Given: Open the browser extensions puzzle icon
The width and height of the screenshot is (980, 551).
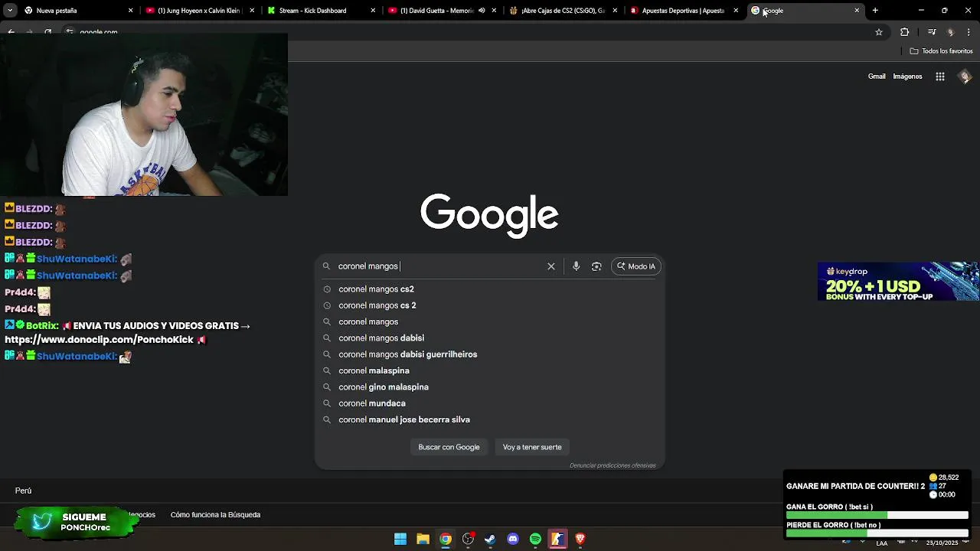Looking at the screenshot, I should coord(904,32).
